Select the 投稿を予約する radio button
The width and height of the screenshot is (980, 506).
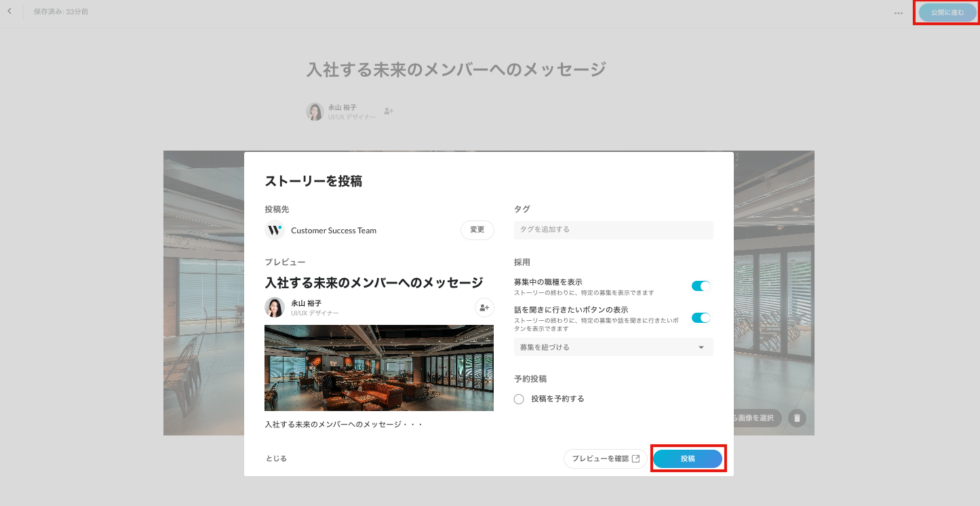pyautogui.click(x=519, y=399)
